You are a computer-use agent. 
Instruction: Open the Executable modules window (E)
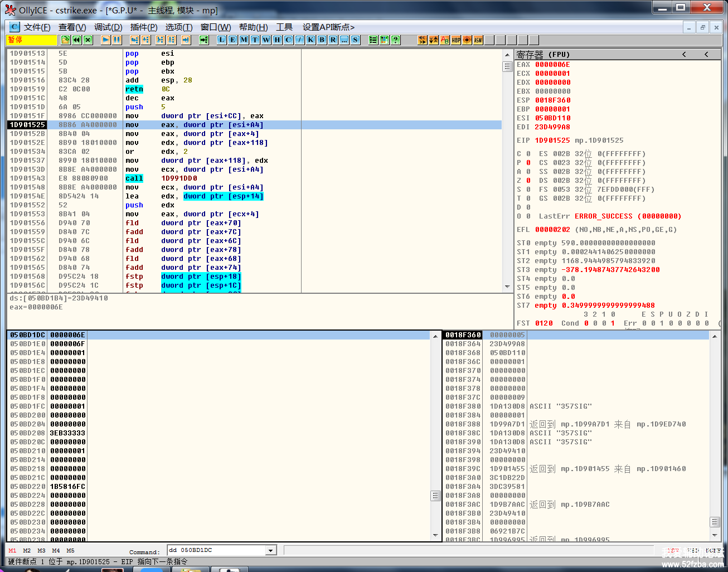(232, 40)
